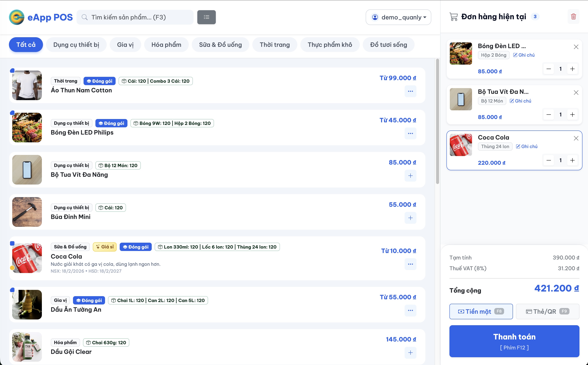Open options menu for Áo Thun Nam Cotton
The width and height of the screenshot is (588, 365).
coord(411,91)
